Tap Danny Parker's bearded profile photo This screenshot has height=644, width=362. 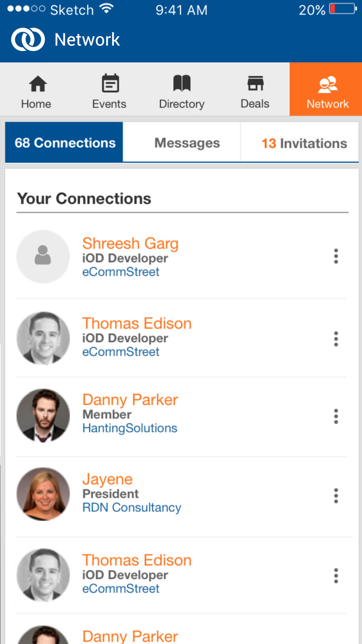tap(43, 415)
